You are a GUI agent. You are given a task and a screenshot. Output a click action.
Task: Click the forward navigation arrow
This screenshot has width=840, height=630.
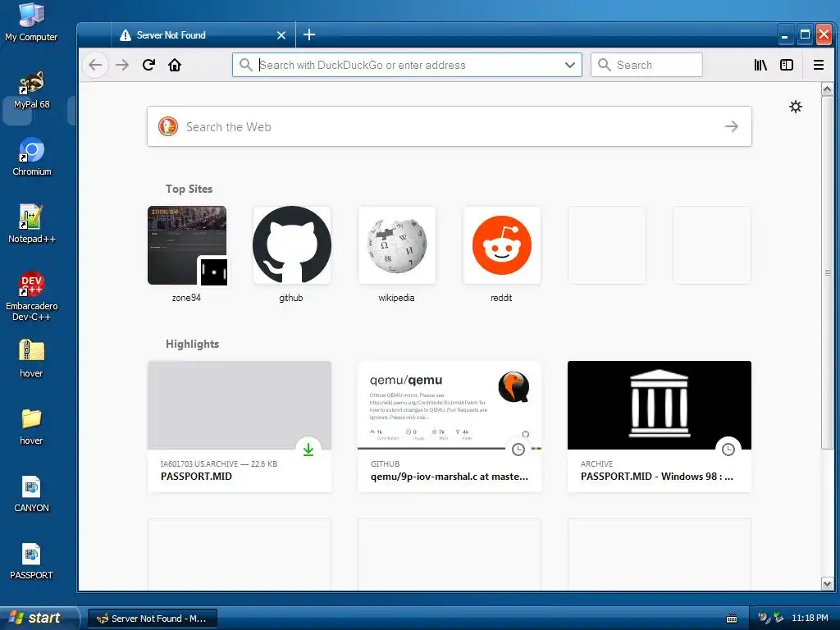pos(122,65)
